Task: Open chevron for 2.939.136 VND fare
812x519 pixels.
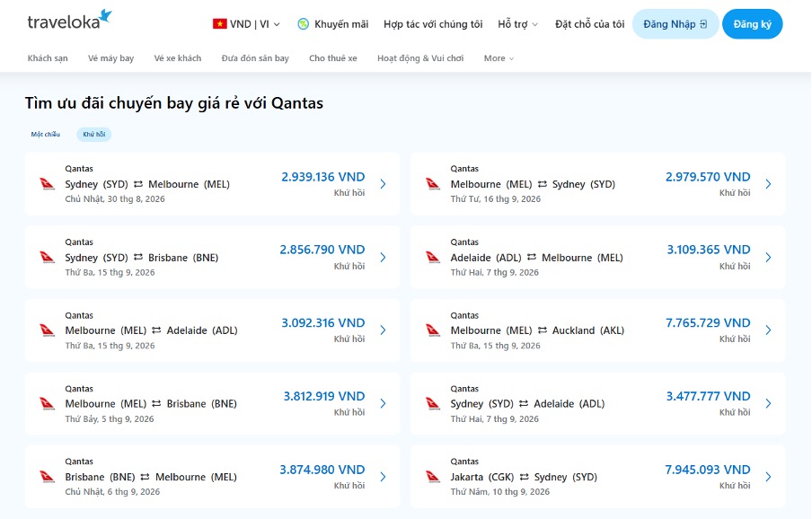Action: [x=383, y=184]
